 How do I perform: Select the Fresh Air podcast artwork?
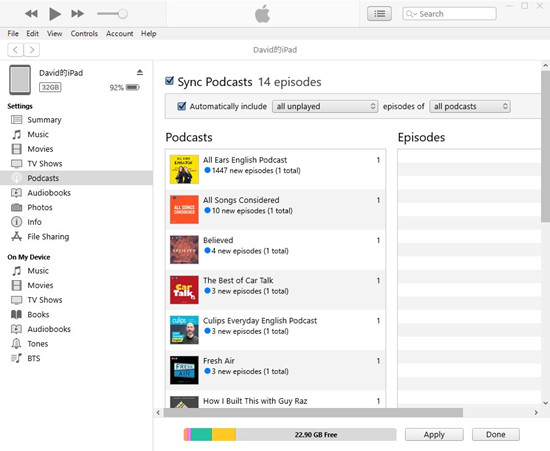[x=184, y=370]
